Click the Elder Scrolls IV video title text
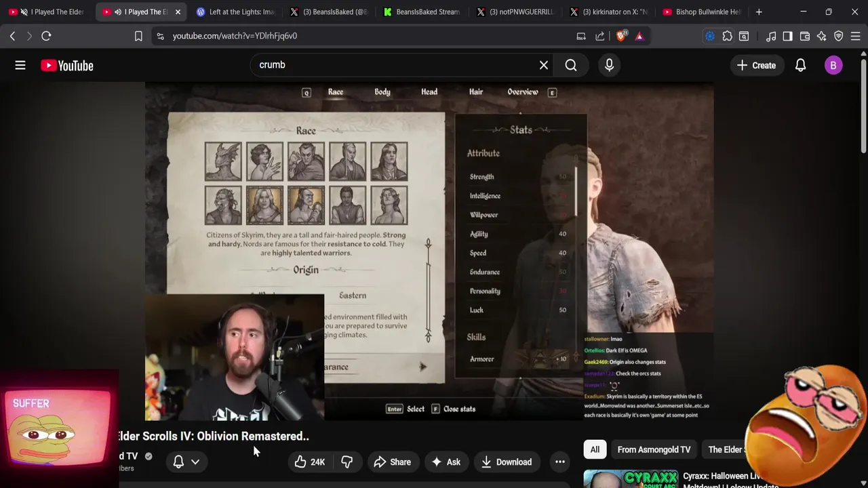The width and height of the screenshot is (868, 488). tap(214, 436)
